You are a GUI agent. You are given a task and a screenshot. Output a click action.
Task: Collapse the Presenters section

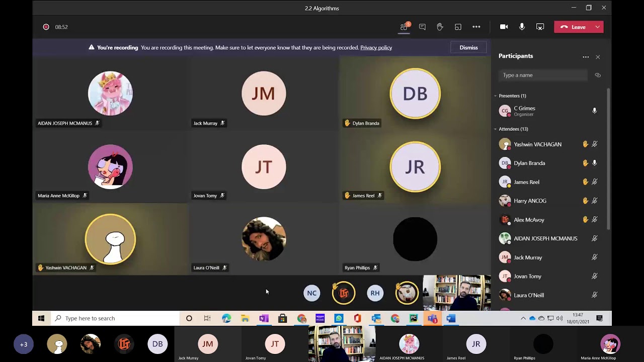coord(495,96)
